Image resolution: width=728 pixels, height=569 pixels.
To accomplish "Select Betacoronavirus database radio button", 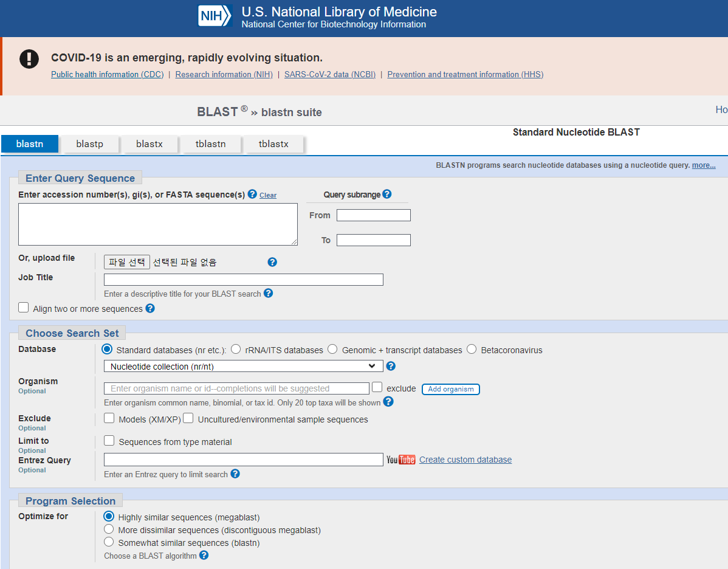I will coord(472,349).
